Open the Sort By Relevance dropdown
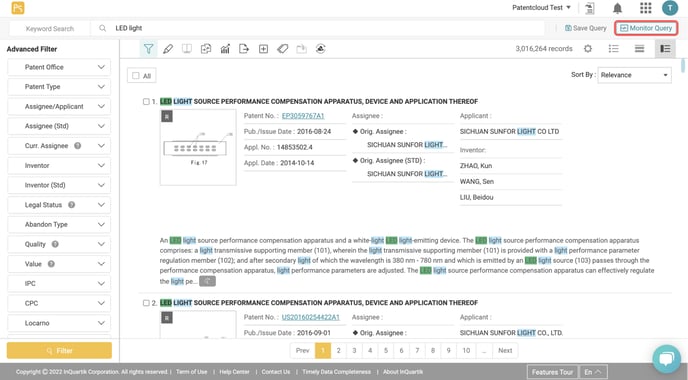The image size is (688, 380). click(x=634, y=75)
